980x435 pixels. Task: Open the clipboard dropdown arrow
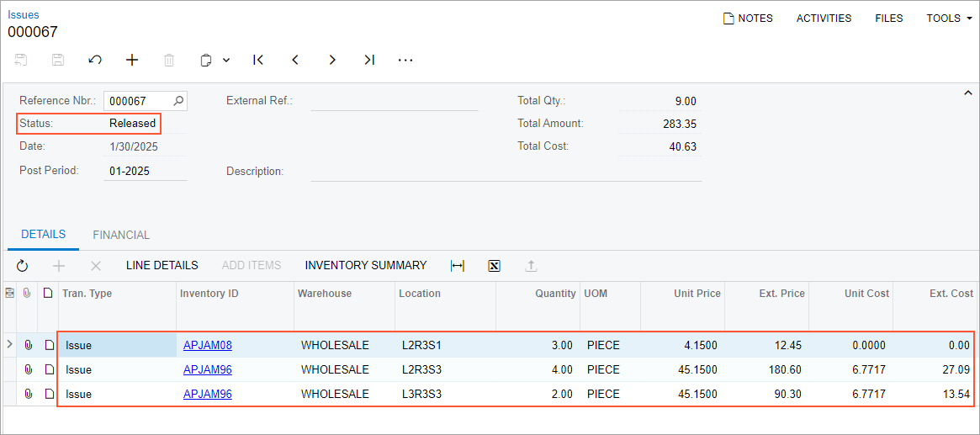click(x=226, y=61)
